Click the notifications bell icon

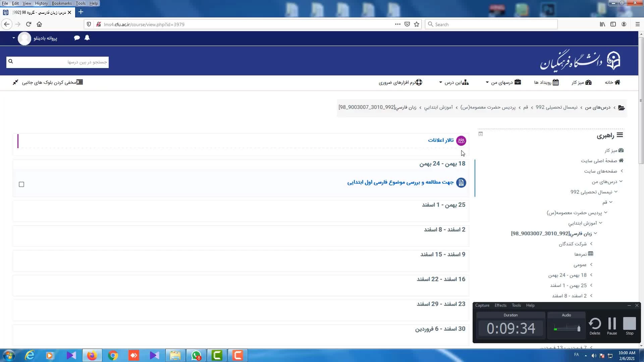click(87, 38)
